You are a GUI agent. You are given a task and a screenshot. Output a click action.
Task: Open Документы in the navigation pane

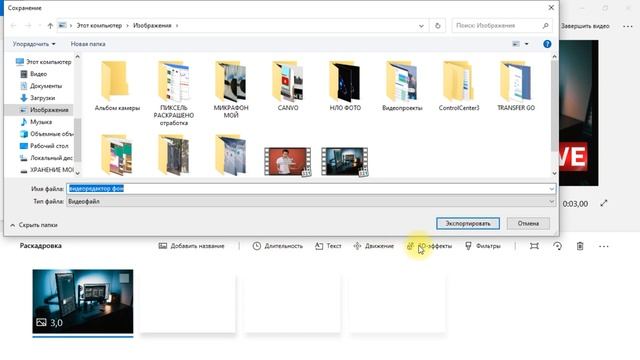pos(46,86)
